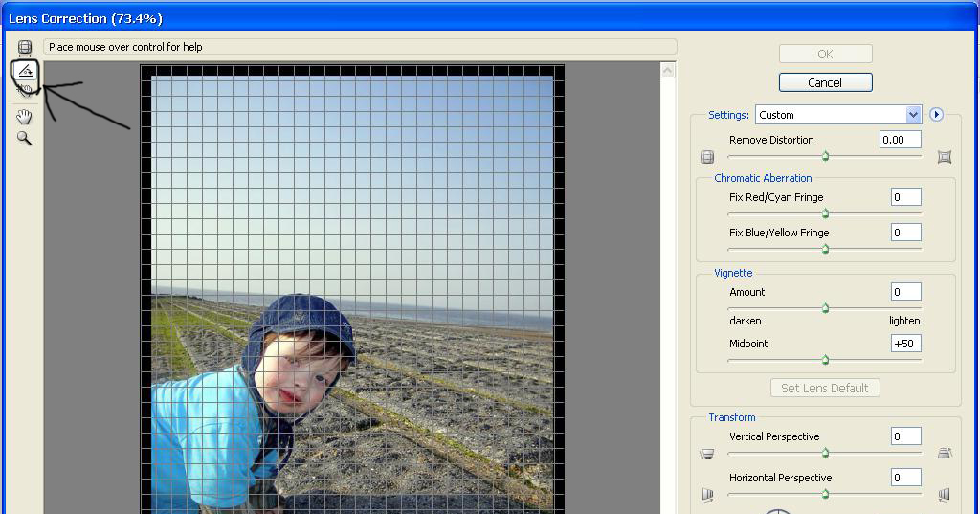Click the 'Fix Blue/Yellow Fringe' label
Viewport: 980px width, 514px height.
[779, 234]
